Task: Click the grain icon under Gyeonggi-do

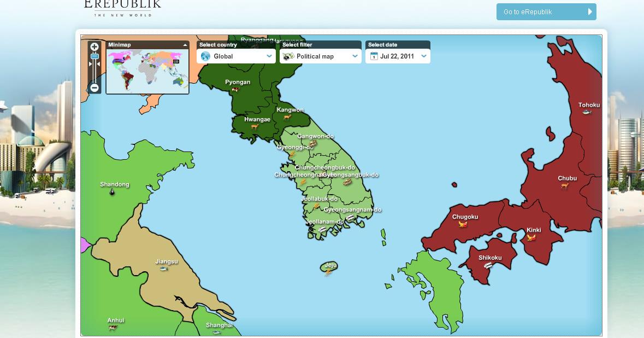Action: tap(292, 154)
